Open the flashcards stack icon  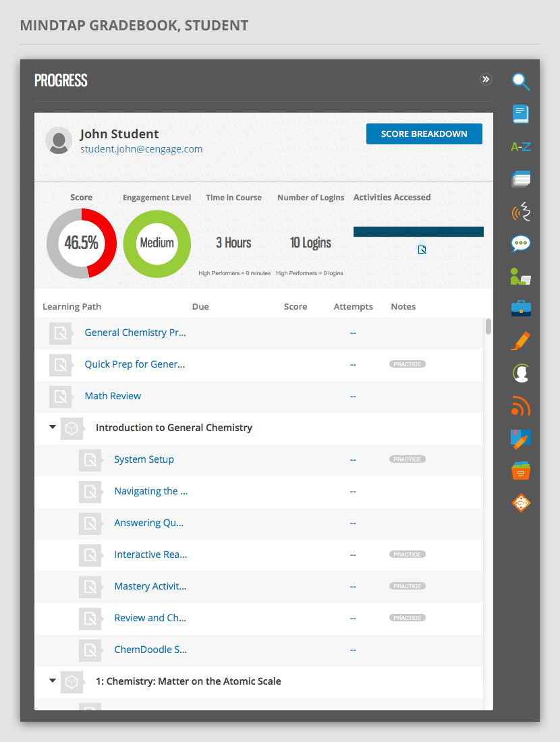point(520,179)
